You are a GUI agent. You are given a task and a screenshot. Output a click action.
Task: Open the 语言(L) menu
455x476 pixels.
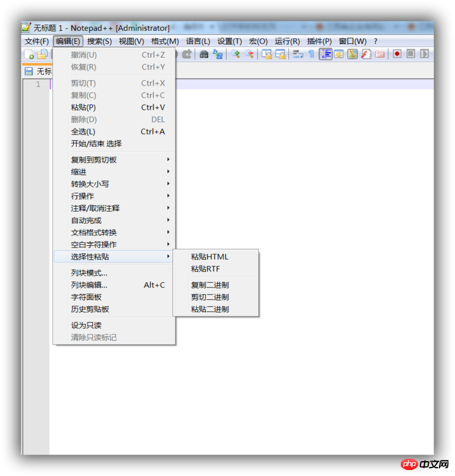pyautogui.click(x=198, y=41)
